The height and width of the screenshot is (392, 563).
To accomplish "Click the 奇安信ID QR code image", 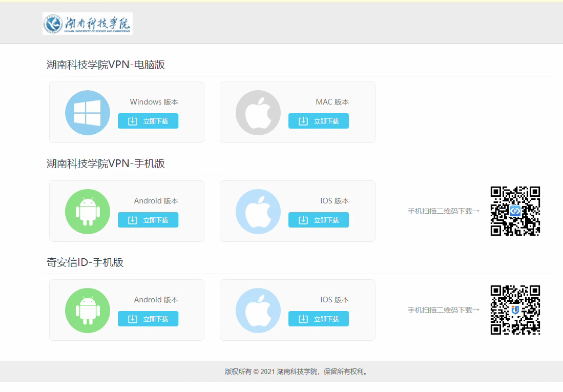I will tap(515, 310).
